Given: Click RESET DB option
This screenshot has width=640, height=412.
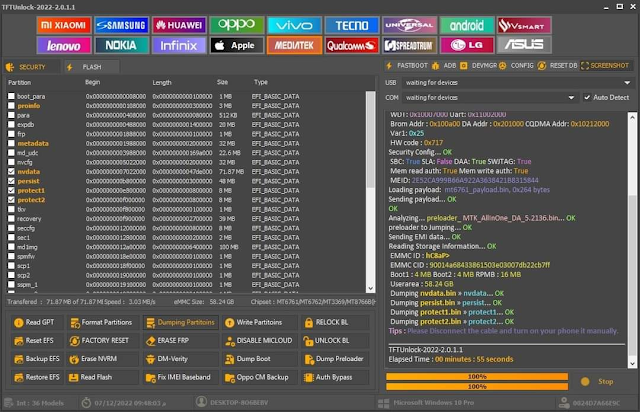Looking at the screenshot, I should click(558, 66).
